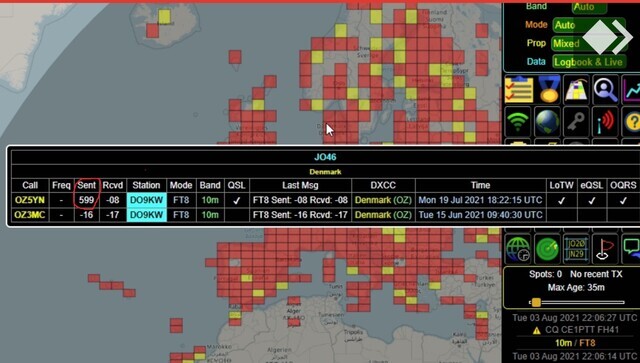Click the green radar icon
This screenshot has width=640, height=363.
pos(547,249)
